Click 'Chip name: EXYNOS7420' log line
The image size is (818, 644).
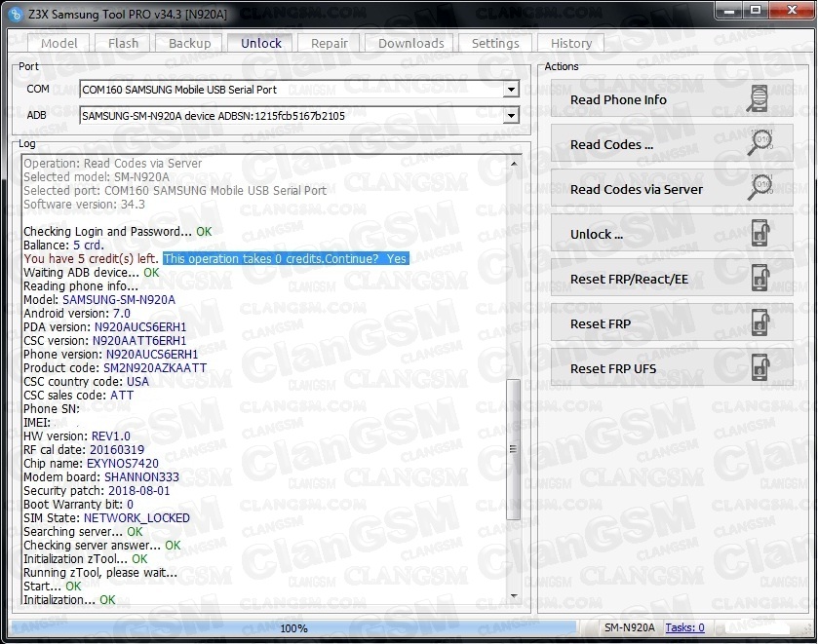pyautogui.click(x=91, y=463)
